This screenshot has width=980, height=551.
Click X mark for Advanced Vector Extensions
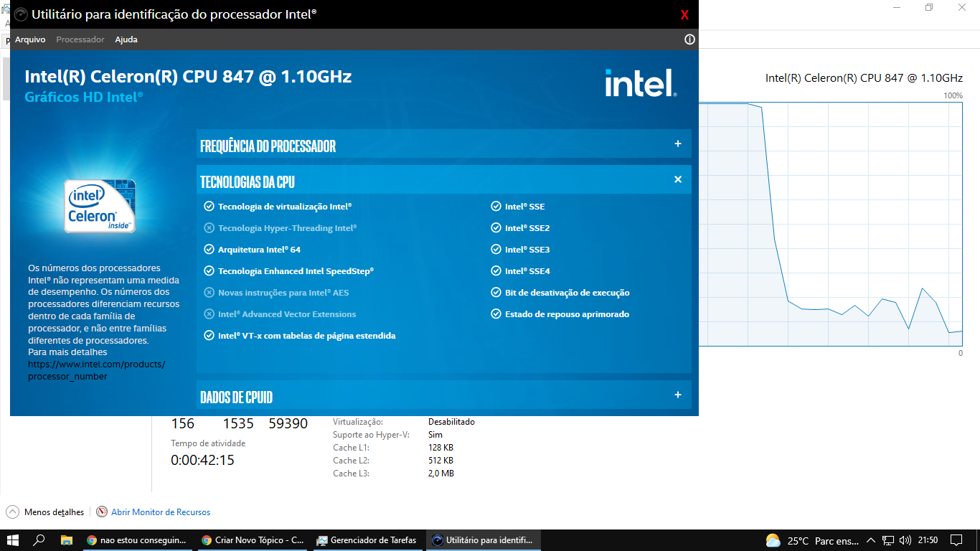pos(209,314)
